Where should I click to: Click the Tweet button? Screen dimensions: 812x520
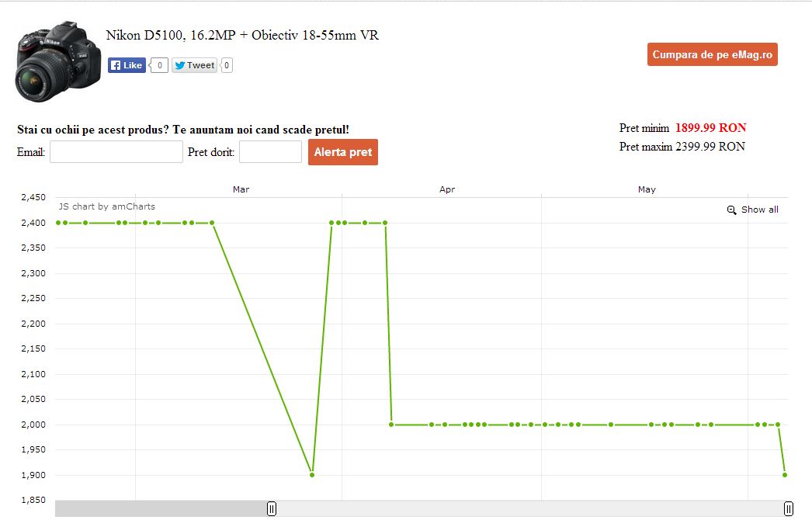pos(194,65)
